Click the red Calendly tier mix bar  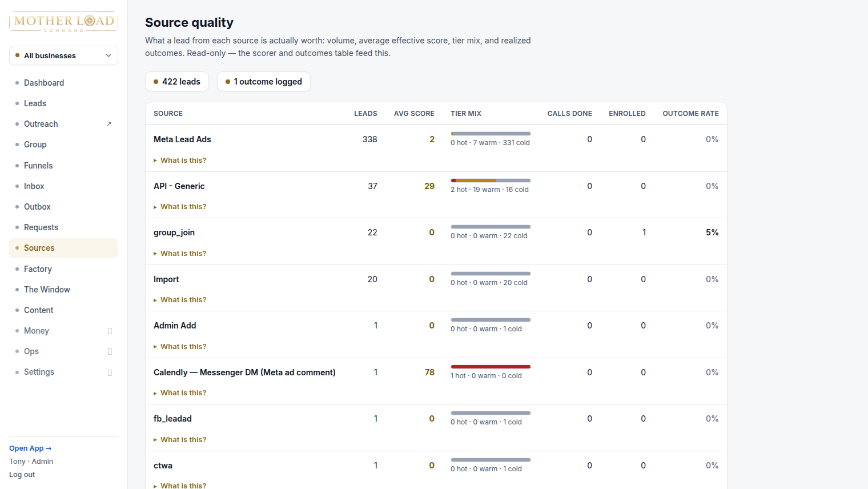tap(491, 367)
